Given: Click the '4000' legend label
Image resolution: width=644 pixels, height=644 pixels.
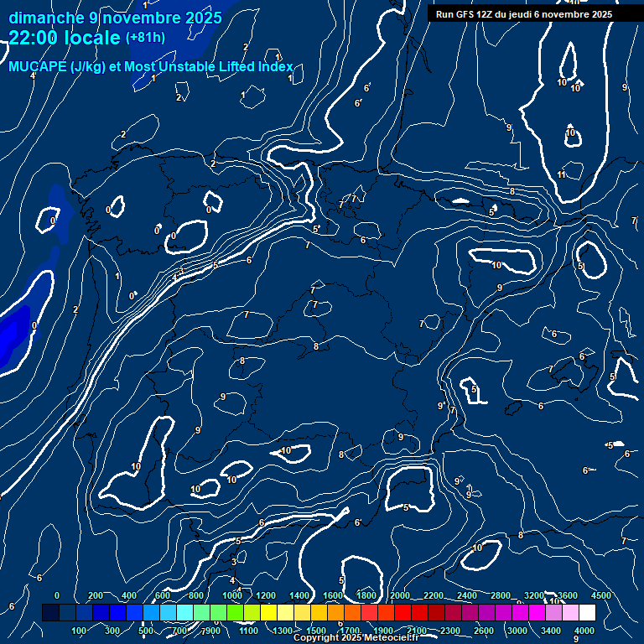Looking at the screenshot, I should [584, 631].
